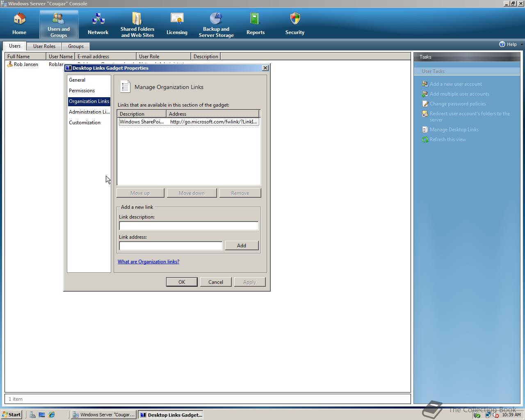Click OK in the properties dialog
This screenshot has height=420, width=525.
182,282
